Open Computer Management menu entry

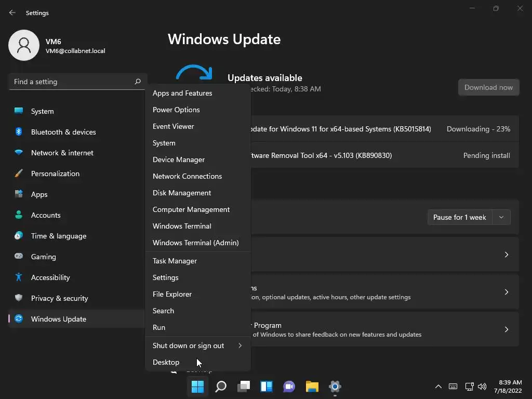click(198, 209)
